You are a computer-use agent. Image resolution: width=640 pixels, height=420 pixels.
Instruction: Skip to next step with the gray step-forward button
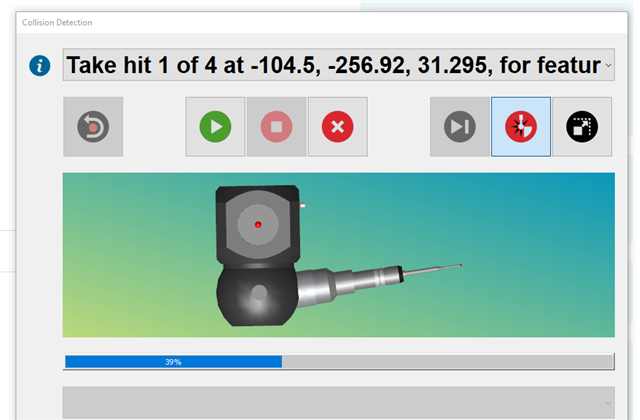tap(460, 127)
